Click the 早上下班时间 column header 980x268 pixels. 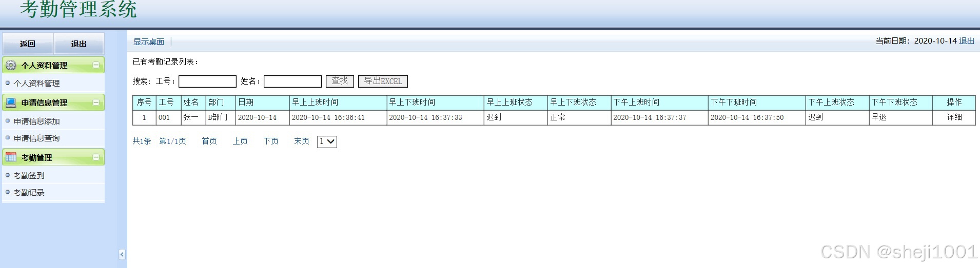coord(435,102)
